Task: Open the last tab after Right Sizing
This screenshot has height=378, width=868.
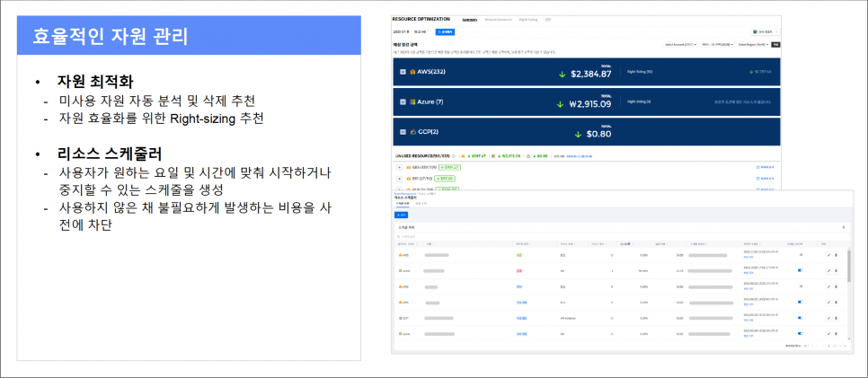Action: (x=547, y=20)
